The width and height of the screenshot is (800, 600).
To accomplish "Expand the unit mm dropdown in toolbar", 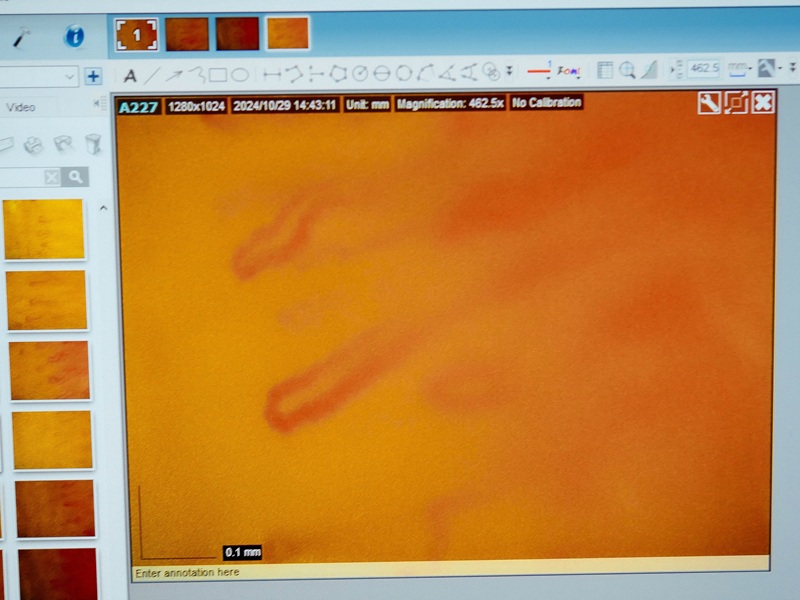I will coord(739,69).
